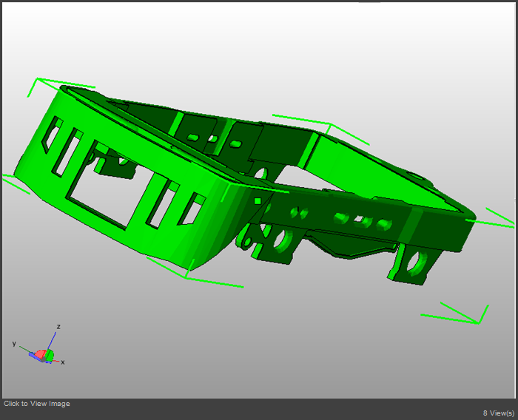Click the '8 View(s)' counter label
Viewport: 518px width, 420px height.
pos(498,413)
